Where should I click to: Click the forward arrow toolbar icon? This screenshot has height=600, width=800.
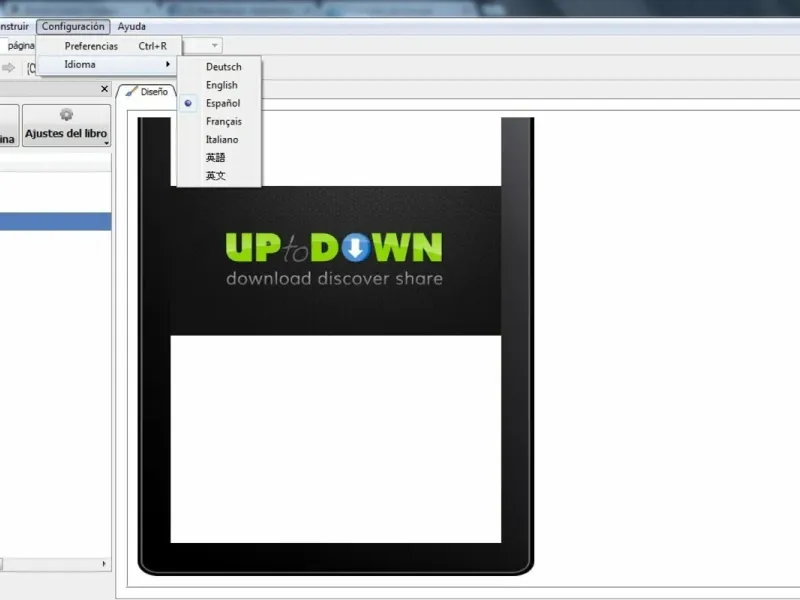coord(8,67)
